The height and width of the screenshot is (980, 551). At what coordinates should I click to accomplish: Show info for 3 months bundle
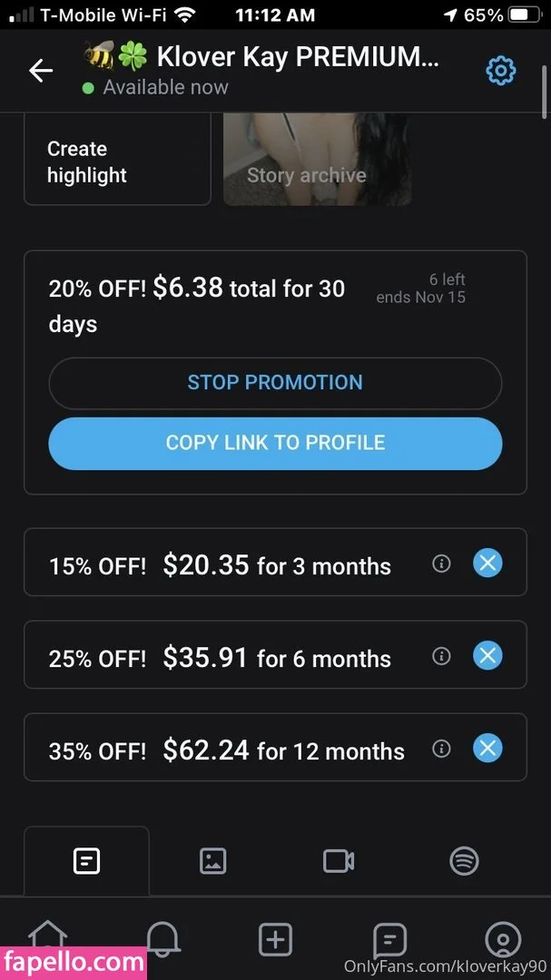tap(441, 563)
